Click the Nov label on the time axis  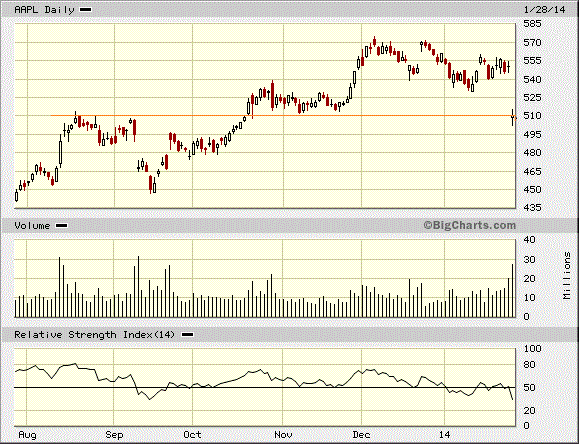(x=283, y=434)
